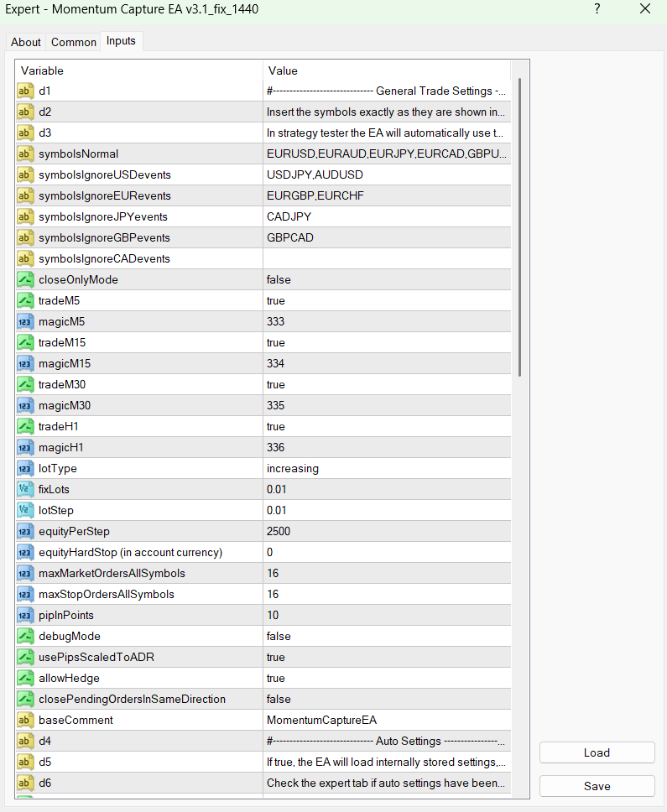Click the integer icon beside magicM5

pyautogui.click(x=26, y=321)
